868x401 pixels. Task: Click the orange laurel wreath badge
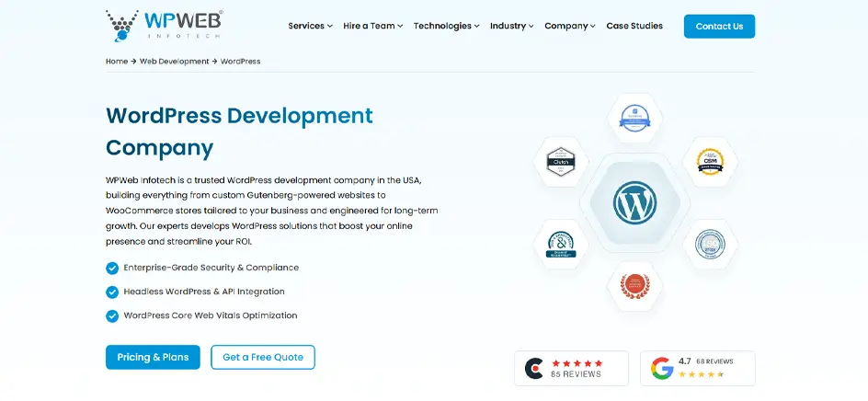(x=635, y=286)
